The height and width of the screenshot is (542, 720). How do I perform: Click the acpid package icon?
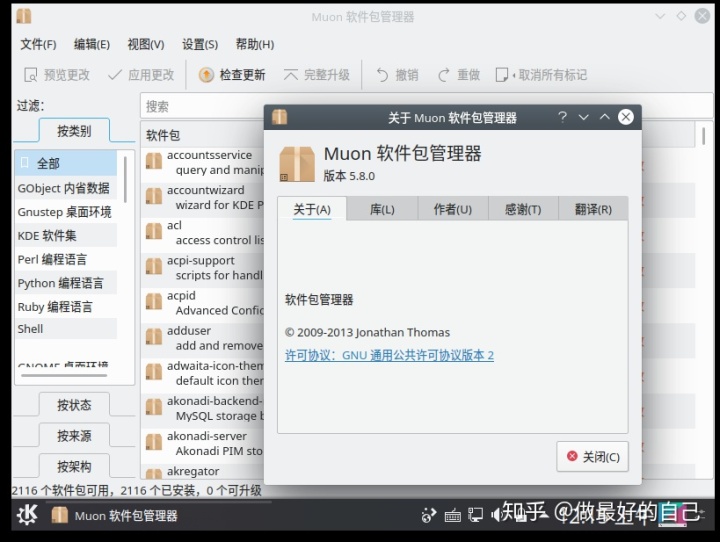tap(154, 302)
